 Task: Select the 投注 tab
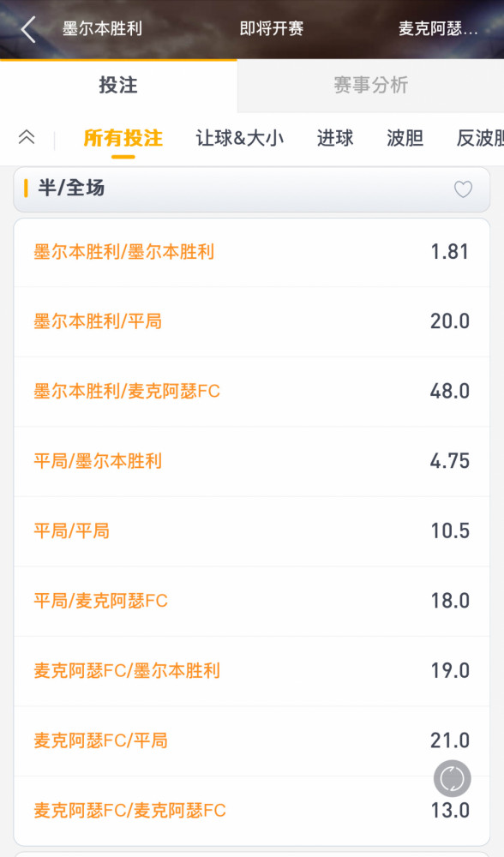pos(118,85)
